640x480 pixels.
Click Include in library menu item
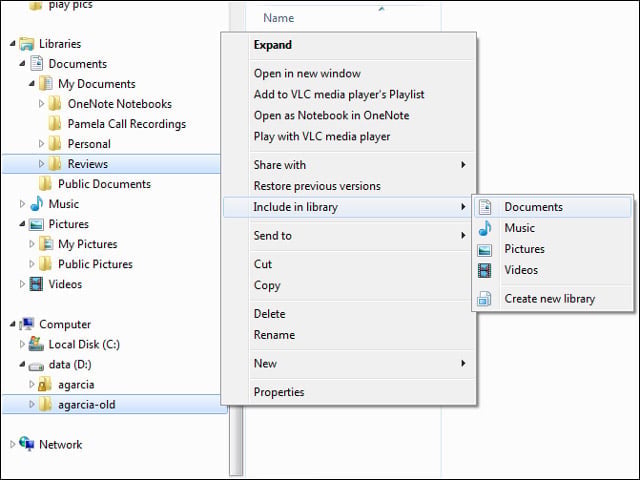tap(349, 207)
